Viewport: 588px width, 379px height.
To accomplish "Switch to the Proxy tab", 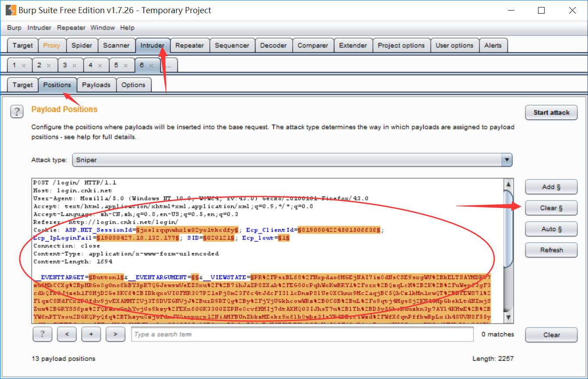I will (52, 45).
